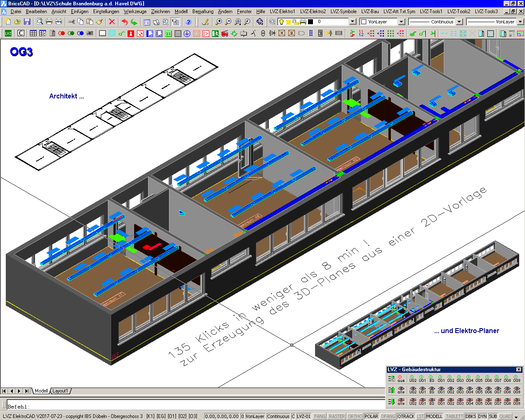Click the camera icon in LVZ toolbar
This screenshot has width=525, height=420.
coord(90,33)
